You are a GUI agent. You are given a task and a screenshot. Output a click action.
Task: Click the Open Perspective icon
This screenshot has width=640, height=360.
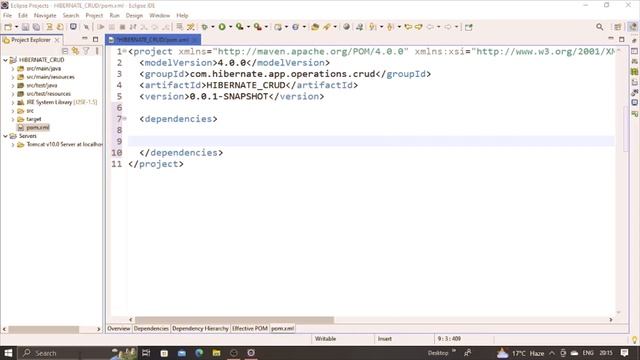[x=618, y=27]
